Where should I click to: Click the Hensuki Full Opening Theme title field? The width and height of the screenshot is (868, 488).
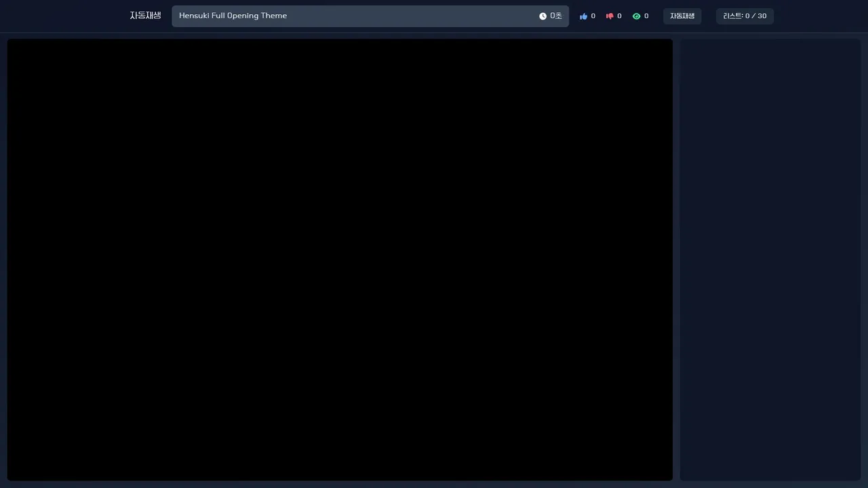click(370, 16)
